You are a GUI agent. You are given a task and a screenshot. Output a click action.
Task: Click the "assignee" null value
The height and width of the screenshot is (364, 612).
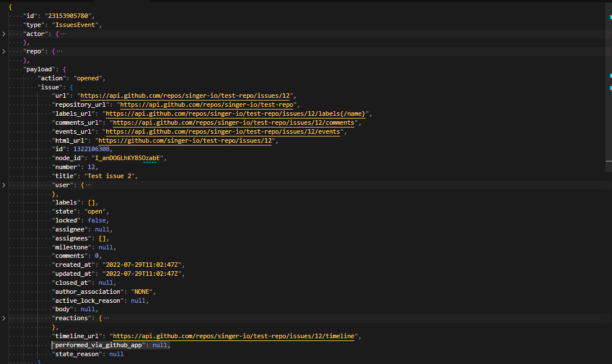pos(102,229)
